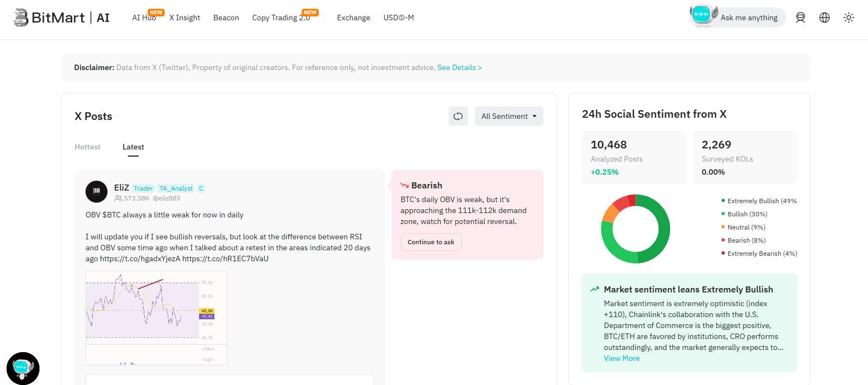
Task: Open customer support headset icon
Action: point(801,18)
